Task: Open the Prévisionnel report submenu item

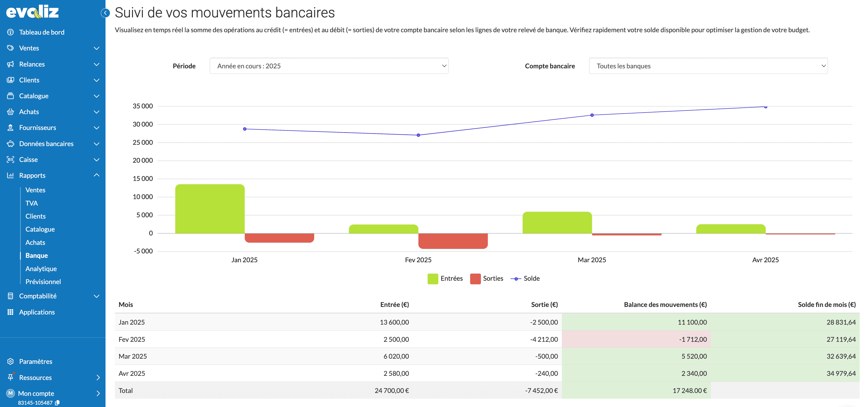Action: (43, 282)
